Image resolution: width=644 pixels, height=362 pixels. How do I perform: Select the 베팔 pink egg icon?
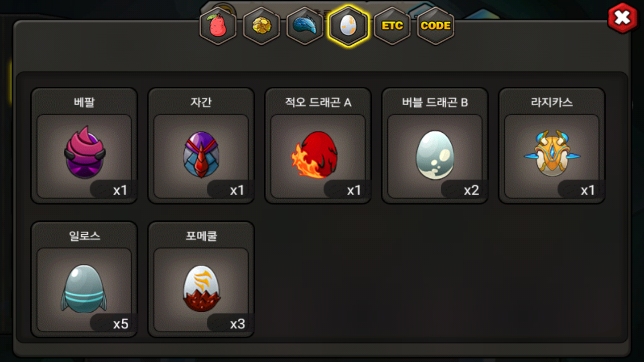click(x=84, y=152)
